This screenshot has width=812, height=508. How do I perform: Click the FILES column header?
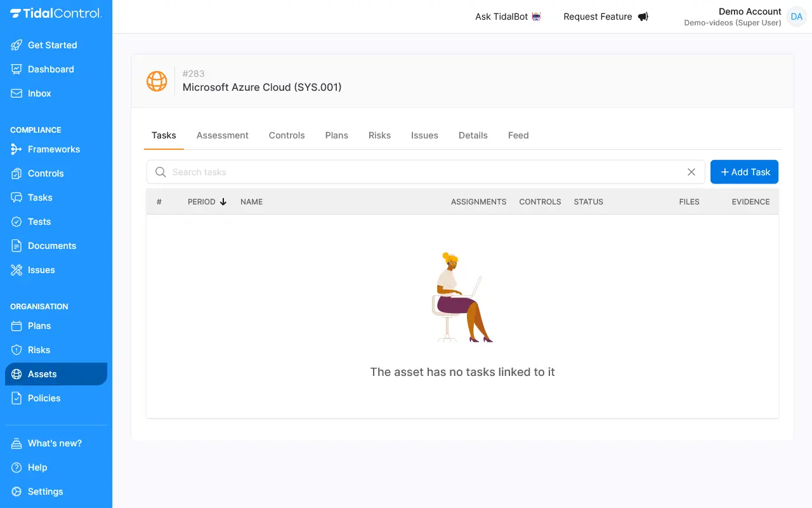689,202
